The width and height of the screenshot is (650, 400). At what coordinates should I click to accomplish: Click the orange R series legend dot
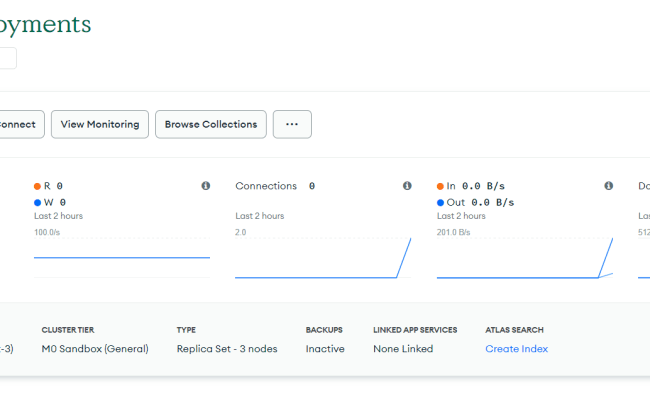coord(37,187)
